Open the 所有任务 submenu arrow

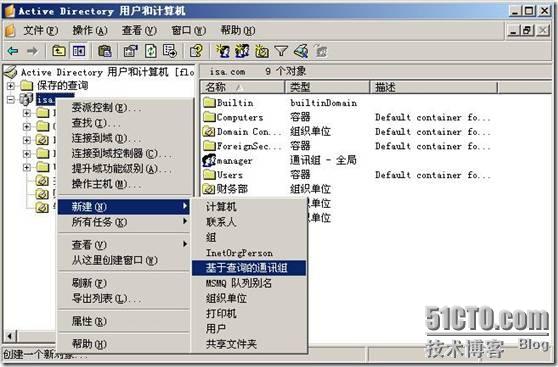click(185, 221)
